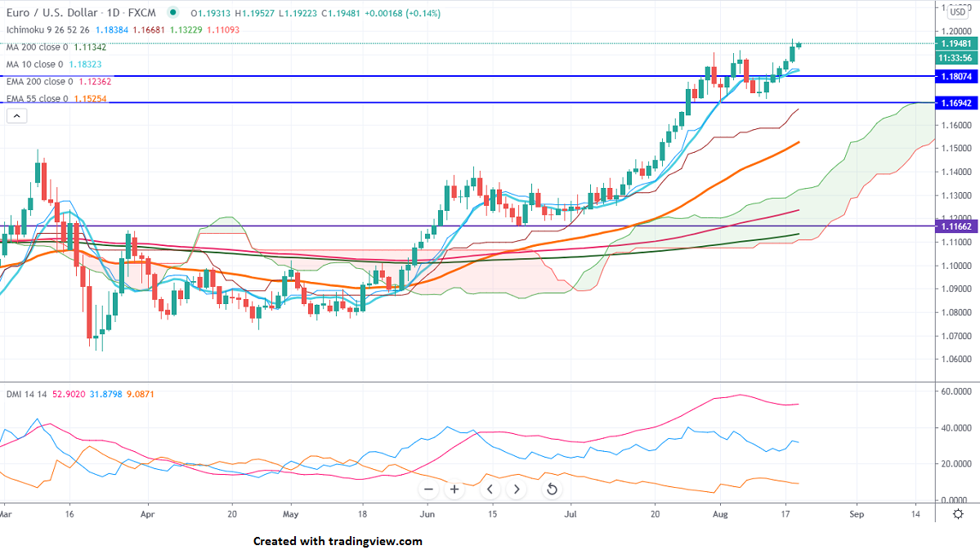The height and width of the screenshot is (559, 980).
Task: Select the Ichimoku 9 26 52 26 indicator legend
Action: pyautogui.click(x=48, y=30)
